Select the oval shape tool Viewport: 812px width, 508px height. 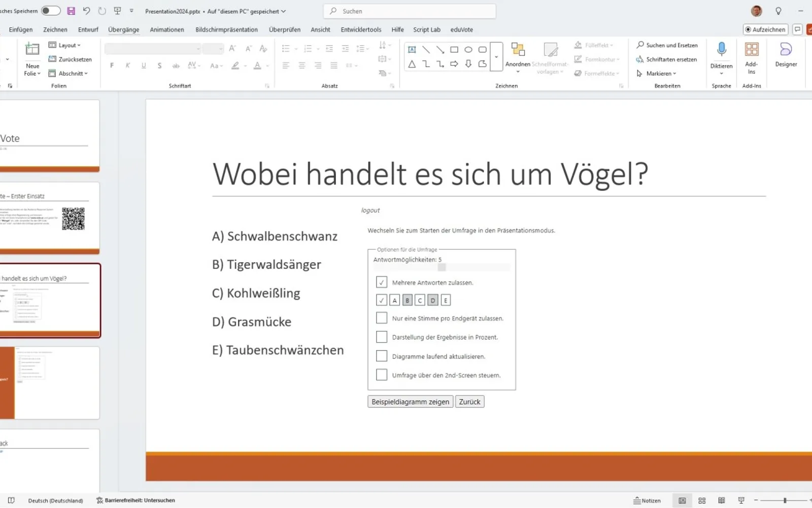pos(468,49)
